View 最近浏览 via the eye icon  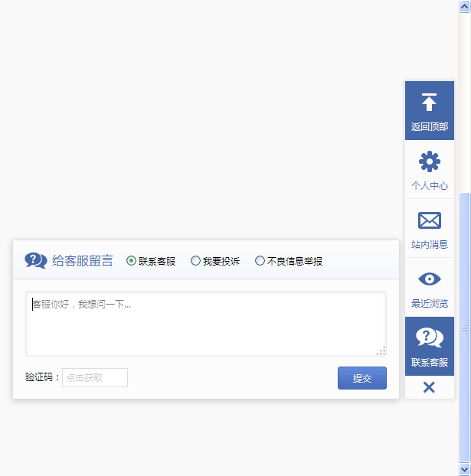[429, 279]
